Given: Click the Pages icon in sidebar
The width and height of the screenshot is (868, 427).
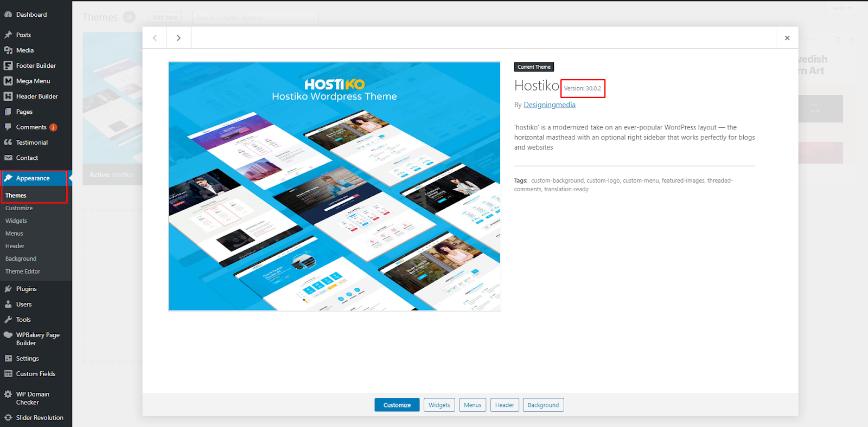Looking at the screenshot, I should (8, 112).
